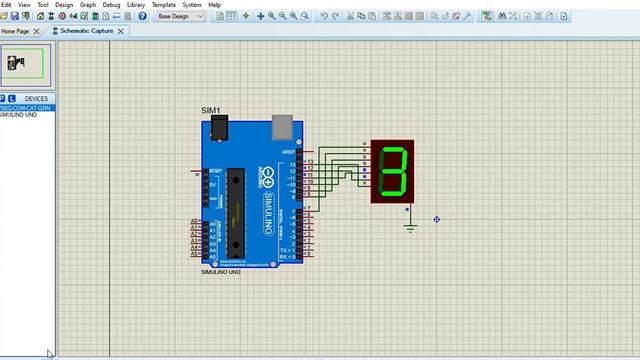
Task: Click the Pick parts from library icon
Action: tap(434, 16)
